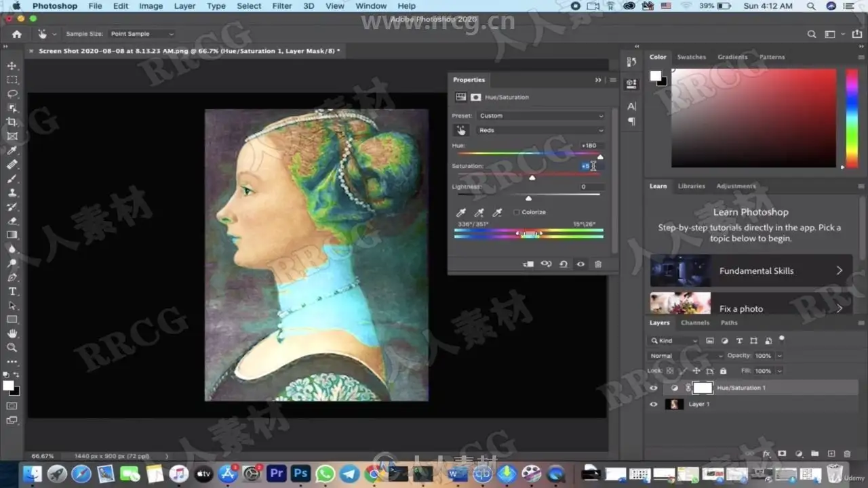Hide the Hue/Saturation 1 layer
The width and height of the screenshot is (868, 488).
click(654, 388)
